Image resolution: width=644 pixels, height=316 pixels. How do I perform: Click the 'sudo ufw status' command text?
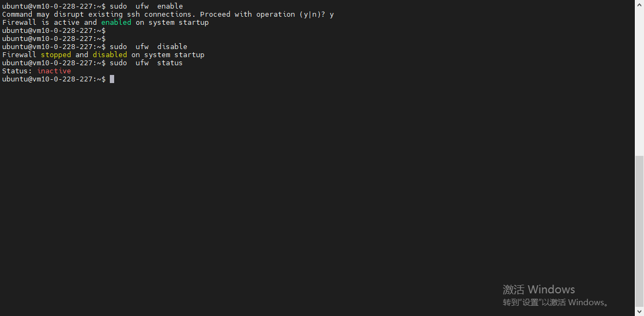pos(146,63)
